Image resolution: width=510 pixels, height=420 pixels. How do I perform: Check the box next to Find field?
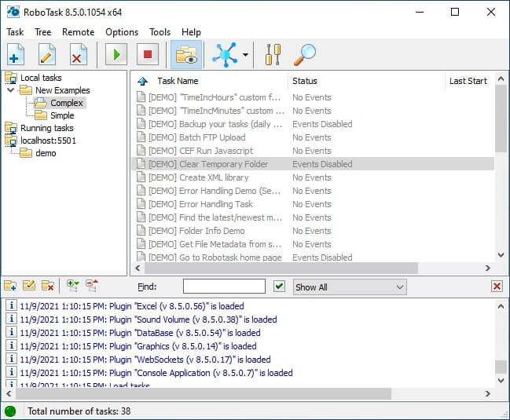pos(279,287)
